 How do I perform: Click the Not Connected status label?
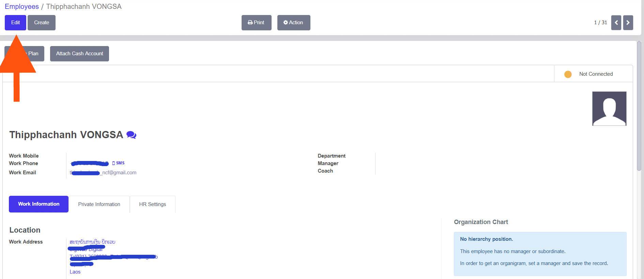coord(596,74)
